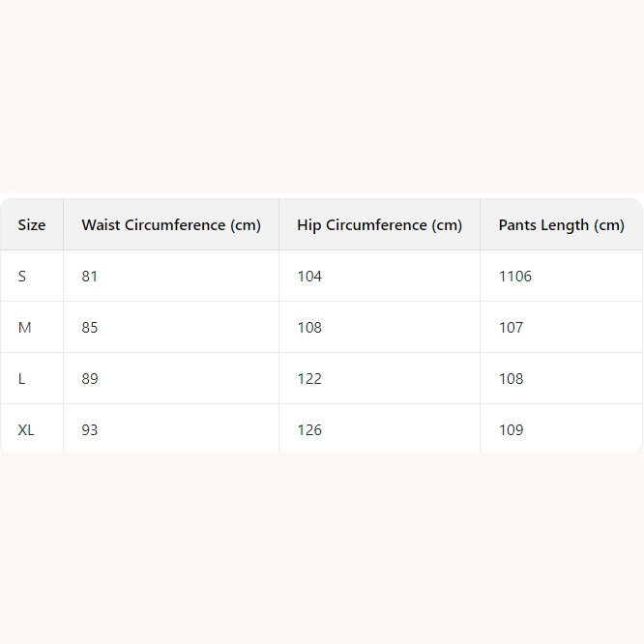Click the Size column header
Viewport: 644px width, 644px height.
(32, 225)
